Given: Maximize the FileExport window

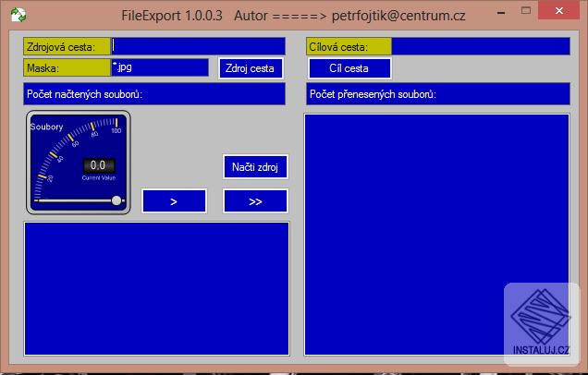Looking at the screenshot, I should 526,11.
